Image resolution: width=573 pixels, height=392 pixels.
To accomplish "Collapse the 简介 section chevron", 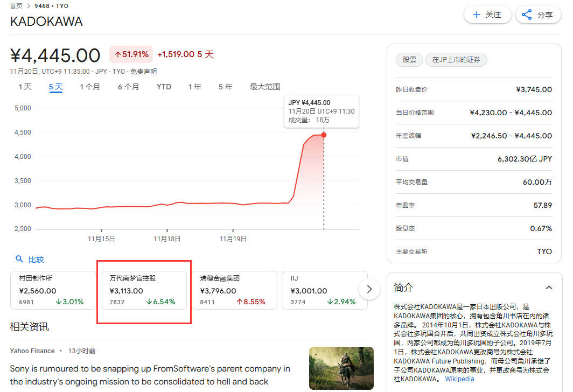I will pyautogui.click(x=549, y=288).
